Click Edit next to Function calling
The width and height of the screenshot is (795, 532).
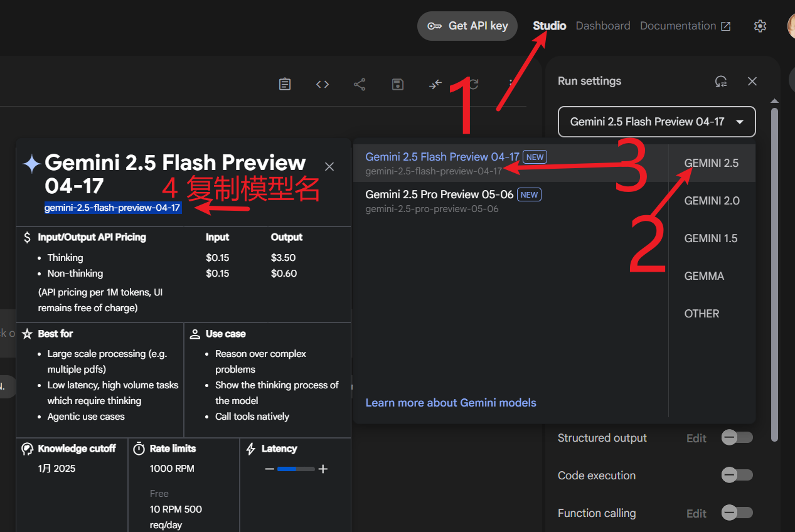pos(696,514)
